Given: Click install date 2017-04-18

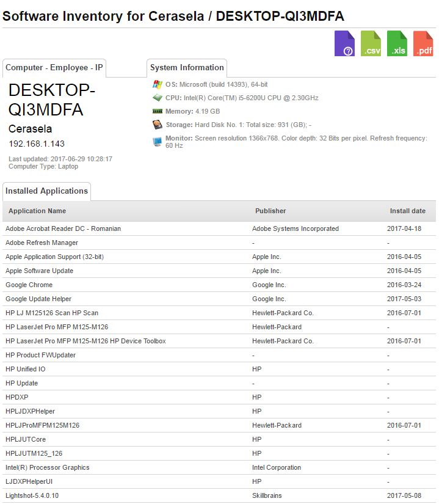Looking at the screenshot, I should pyautogui.click(x=404, y=228).
